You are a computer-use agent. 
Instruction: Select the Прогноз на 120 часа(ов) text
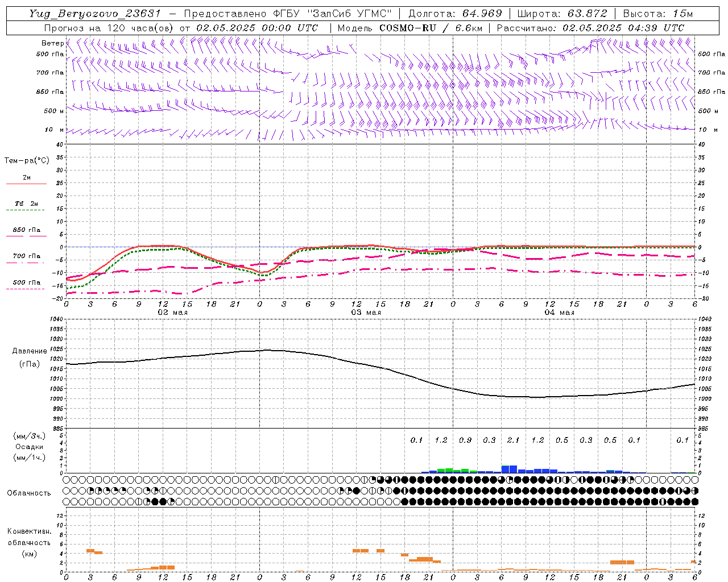point(110,28)
